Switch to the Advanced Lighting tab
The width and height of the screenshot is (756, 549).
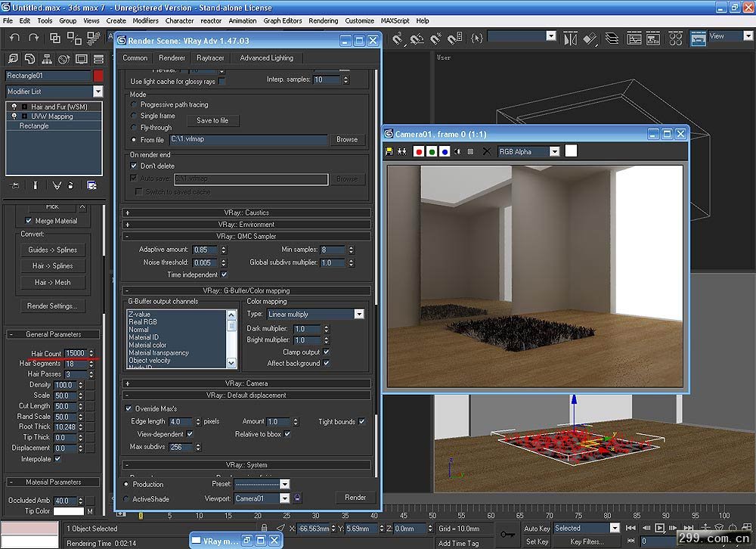[x=267, y=58]
